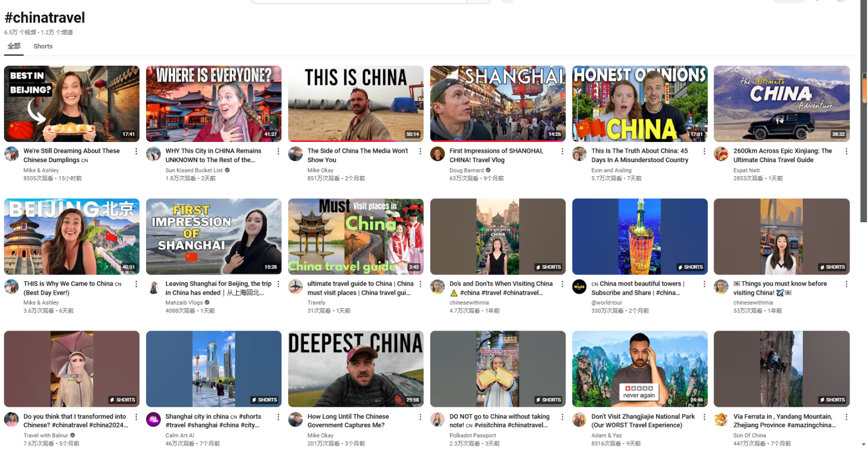The width and height of the screenshot is (868, 449).
Task: Click Mike & Ashley channel avatar beside Dumplings video
Action: [x=12, y=154]
